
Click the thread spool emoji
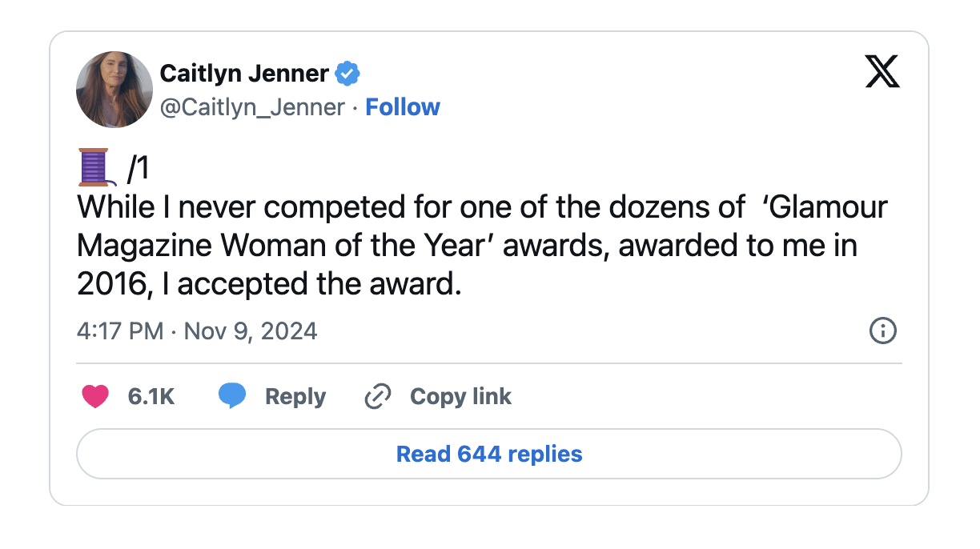coord(94,167)
